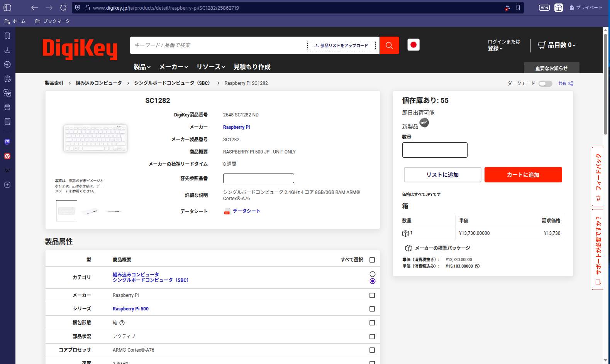Open Translate panel in sidebar

click(7, 93)
